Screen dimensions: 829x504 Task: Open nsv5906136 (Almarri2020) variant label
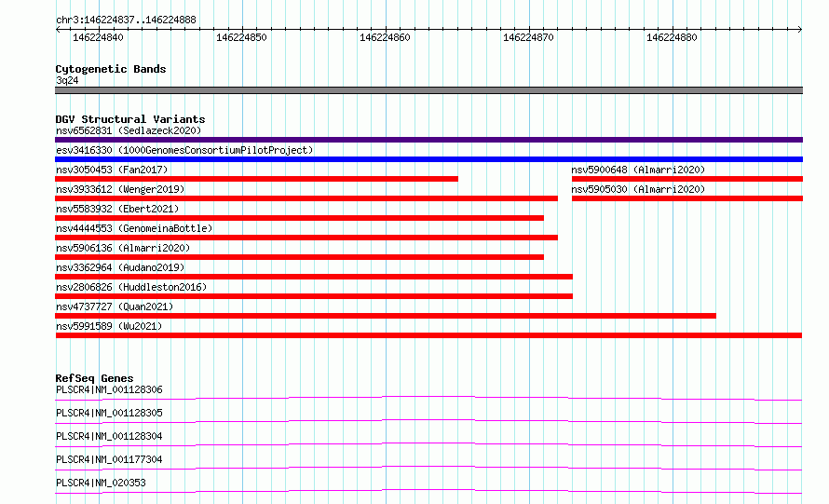123,248
